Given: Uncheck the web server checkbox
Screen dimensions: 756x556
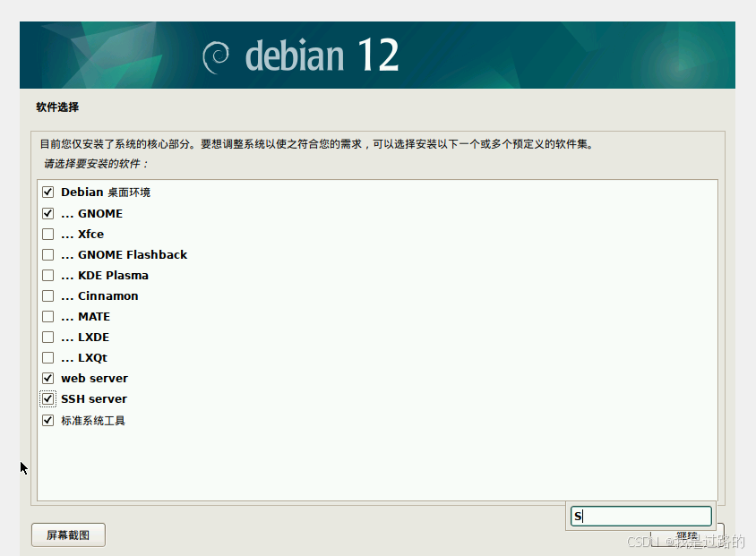Looking at the screenshot, I should coord(47,378).
